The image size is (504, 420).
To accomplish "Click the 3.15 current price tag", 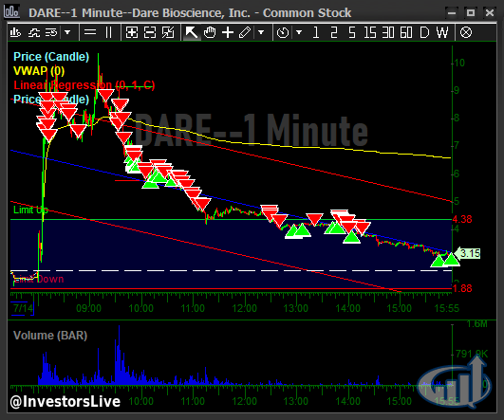I will (467, 253).
